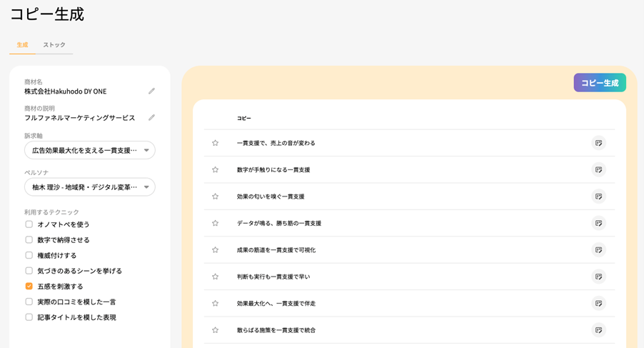Screen dimensions: 644x348
Task: Select copy text 一貫支援で、売上の音が変わる
Action: pos(276,143)
